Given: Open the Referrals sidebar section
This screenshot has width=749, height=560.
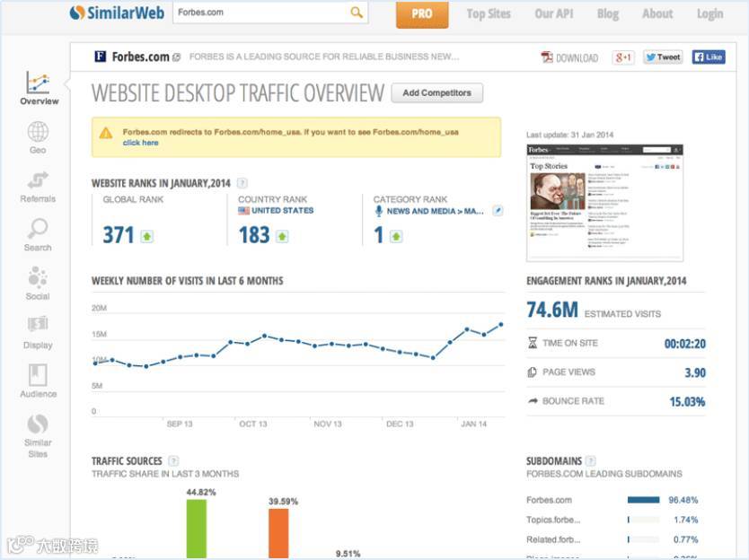Looking at the screenshot, I should point(38,187).
